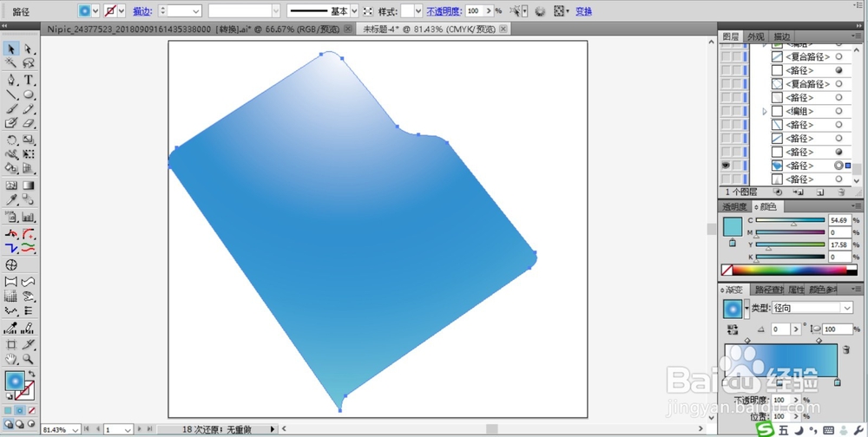The height and width of the screenshot is (437, 868).
Task: Swap fill and stroke arrows in toolbox
Action: (x=31, y=375)
